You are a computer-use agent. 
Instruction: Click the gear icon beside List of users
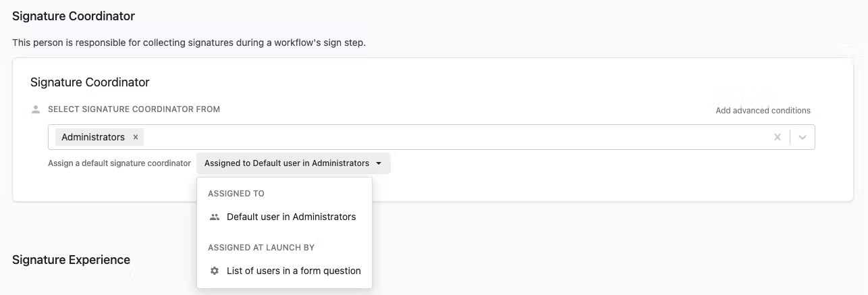tap(215, 271)
